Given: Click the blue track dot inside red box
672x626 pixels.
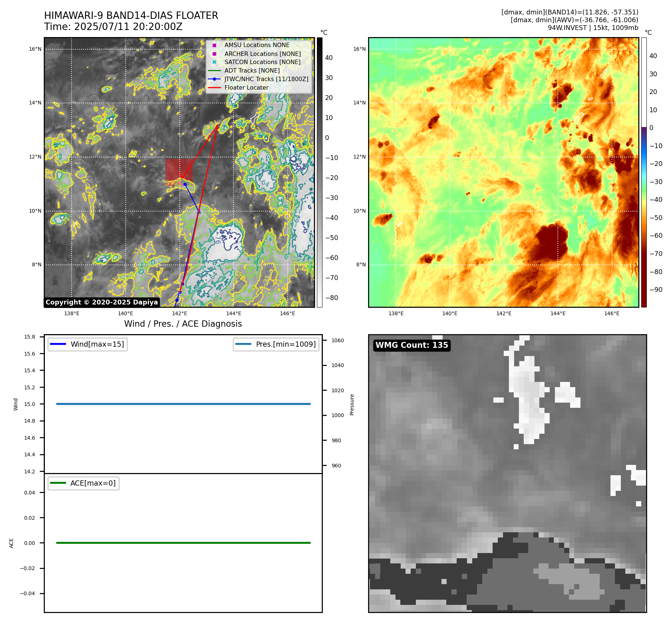Looking at the screenshot, I should click(185, 184).
